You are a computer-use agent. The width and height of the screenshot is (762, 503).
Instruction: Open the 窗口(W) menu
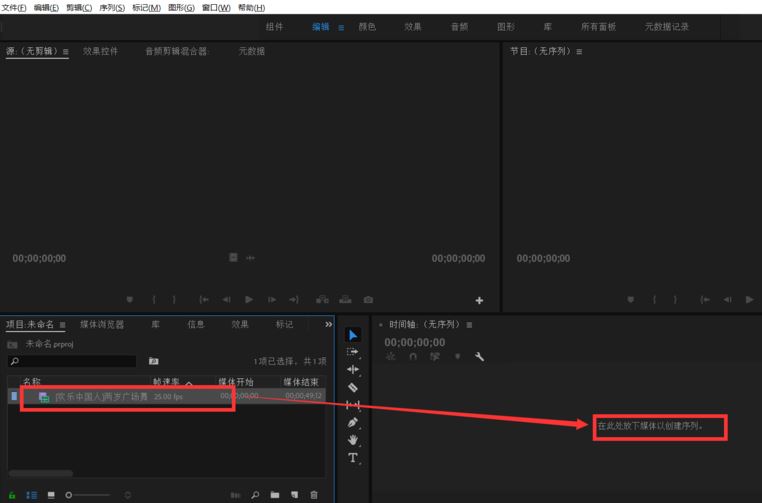(x=216, y=7)
